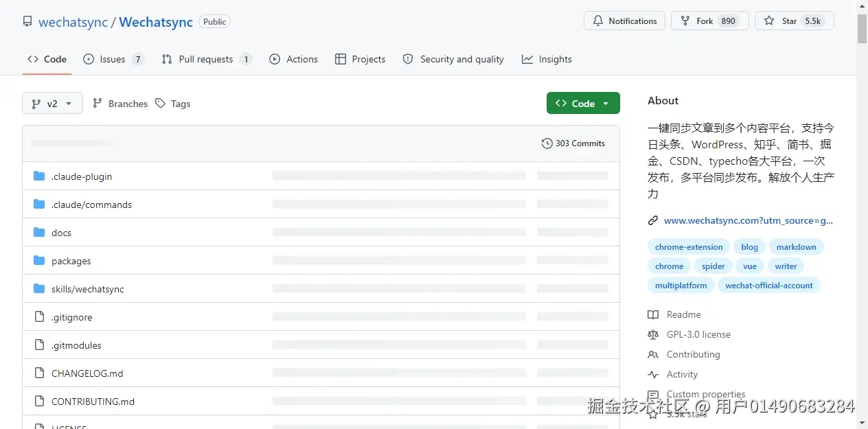Viewport: 868px width, 429px height.
Task: Click the 5.5k star count
Action: click(813, 21)
